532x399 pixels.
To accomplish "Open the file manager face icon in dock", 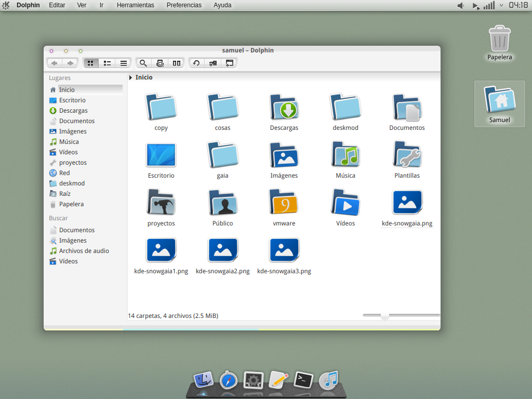I will [x=203, y=380].
